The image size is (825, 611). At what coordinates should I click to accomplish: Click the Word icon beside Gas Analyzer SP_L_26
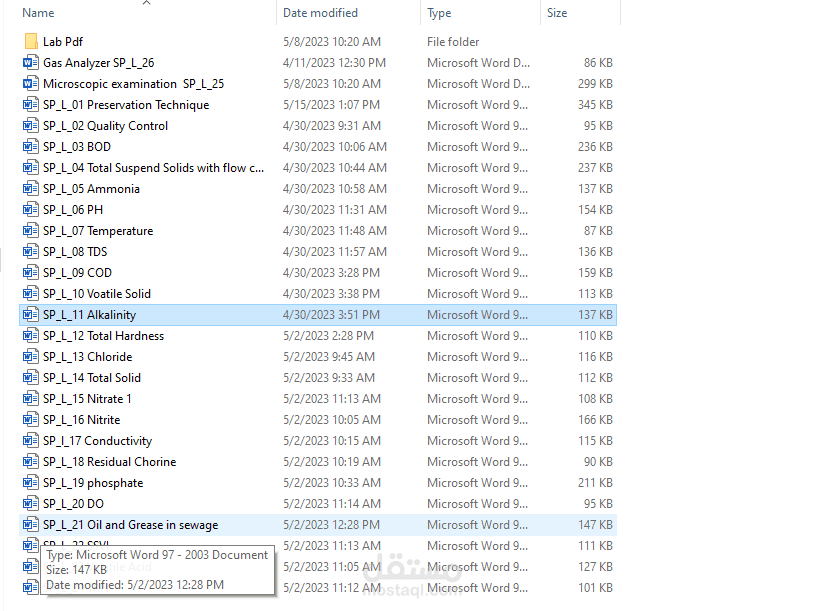coord(31,63)
